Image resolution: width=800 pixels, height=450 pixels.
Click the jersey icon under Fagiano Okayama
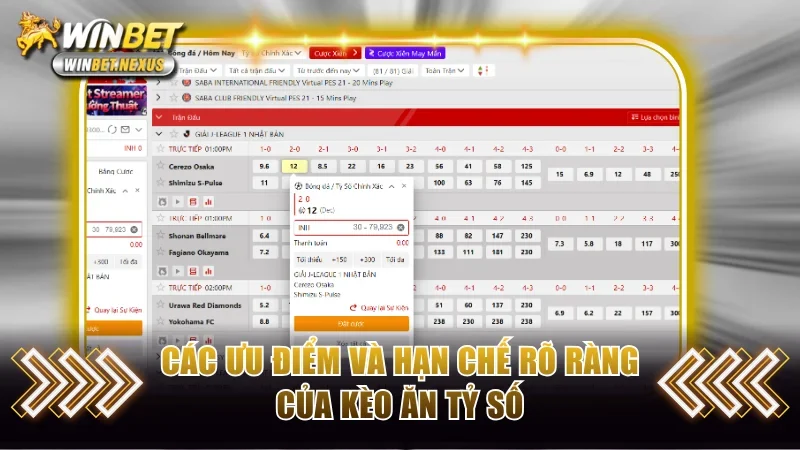(162, 271)
